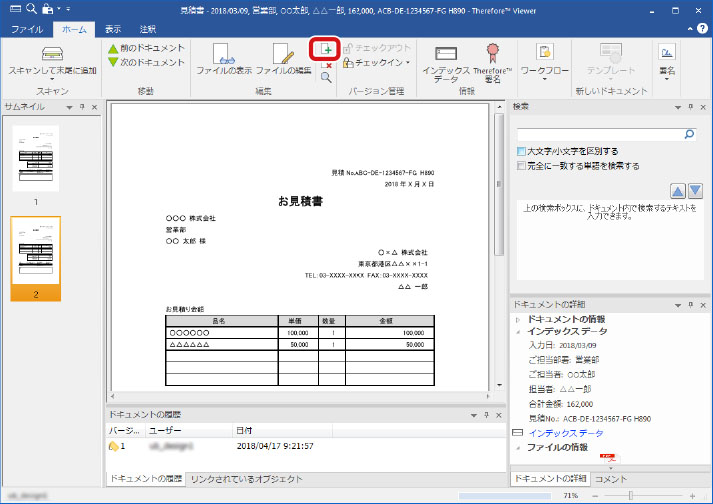Image resolution: width=713 pixels, height=504 pixels.
Task: Enable 完全に一致する単語を検索する checkbox
Action: click(x=522, y=166)
